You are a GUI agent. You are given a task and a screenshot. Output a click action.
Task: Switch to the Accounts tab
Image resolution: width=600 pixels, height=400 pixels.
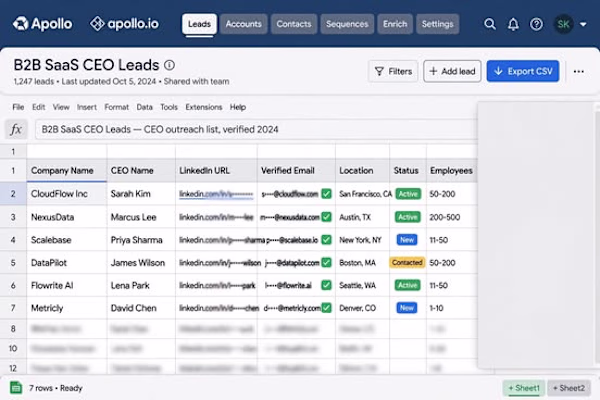pyautogui.click(x=243, y=24)
